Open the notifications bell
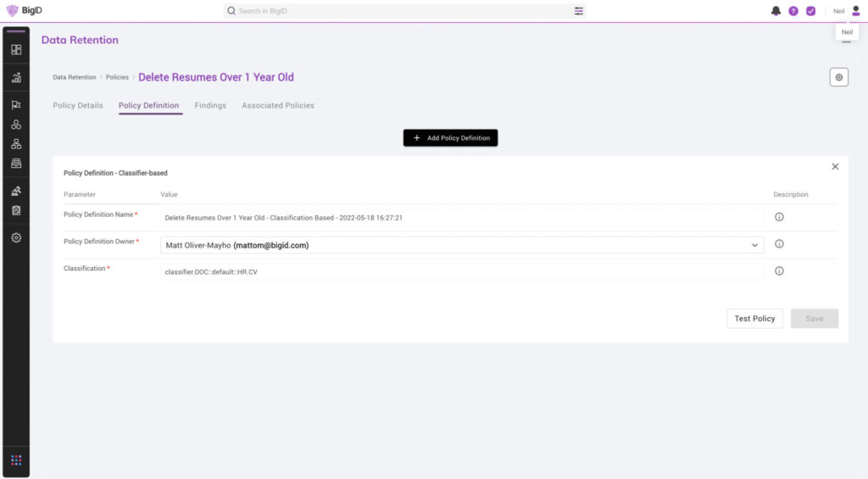The image size is (868, 479). [x=776, y=11]
